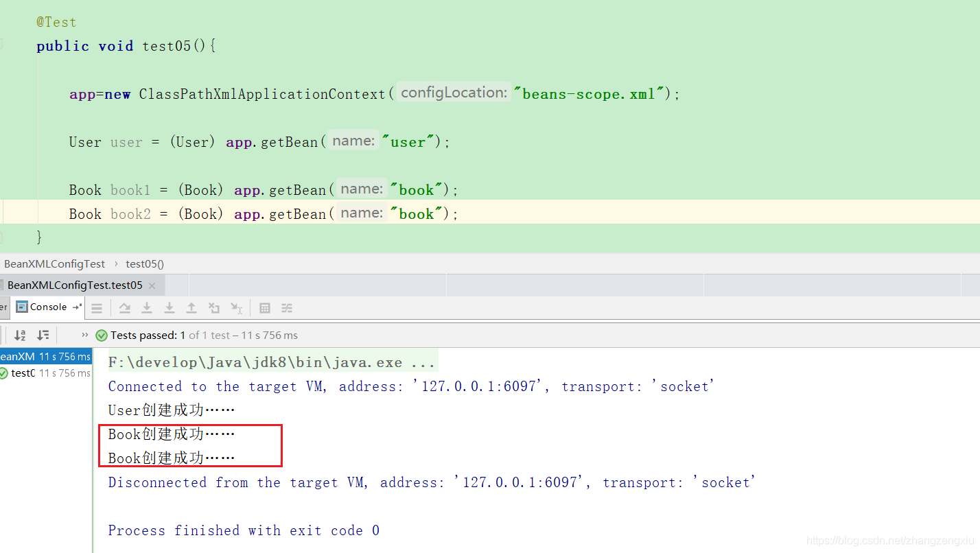980x553 pixels.
Task: Click the Run to Cursor icon
Action: pos(237,308)
